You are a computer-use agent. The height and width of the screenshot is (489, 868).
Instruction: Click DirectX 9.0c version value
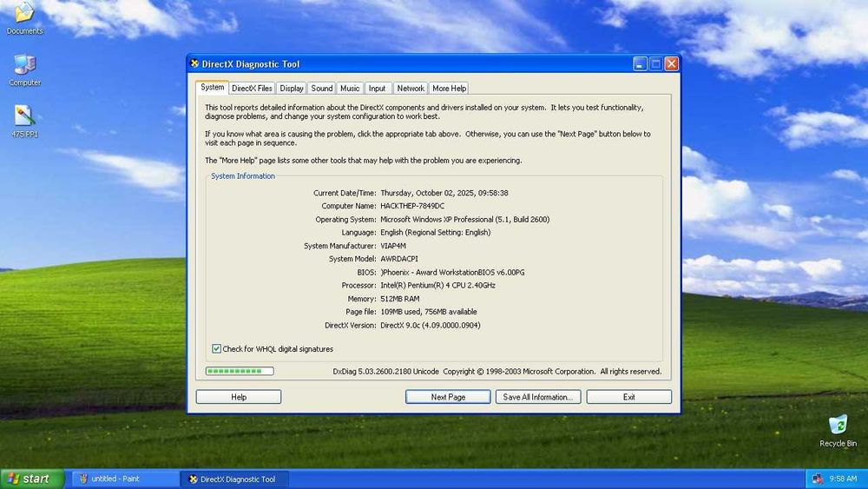(431, 325)
